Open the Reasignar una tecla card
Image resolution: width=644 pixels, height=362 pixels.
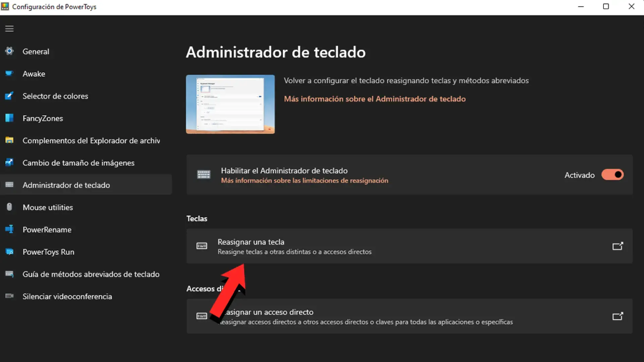click(x=369, y=246)
